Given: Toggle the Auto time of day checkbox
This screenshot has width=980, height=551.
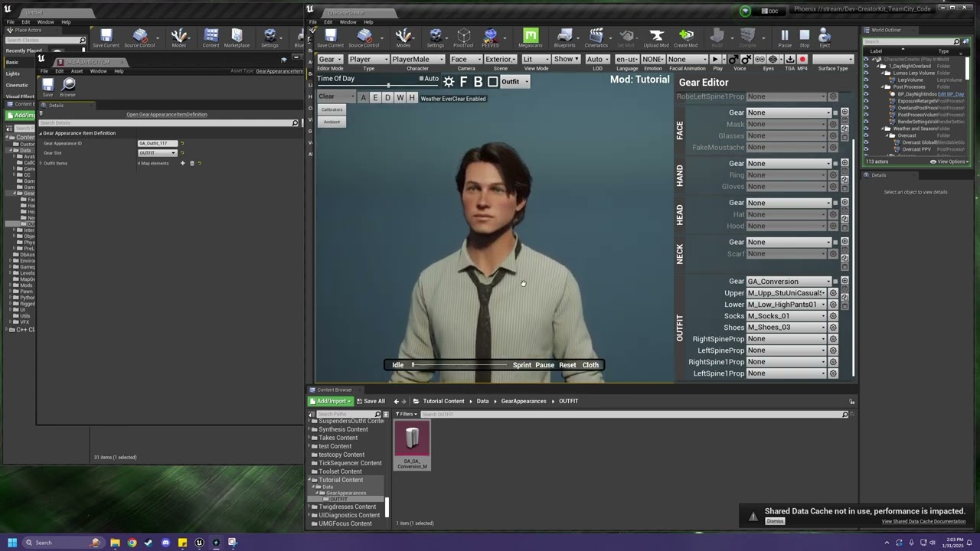Looking at the screenshot, I should pyautogui.click(x=421, y=79).
